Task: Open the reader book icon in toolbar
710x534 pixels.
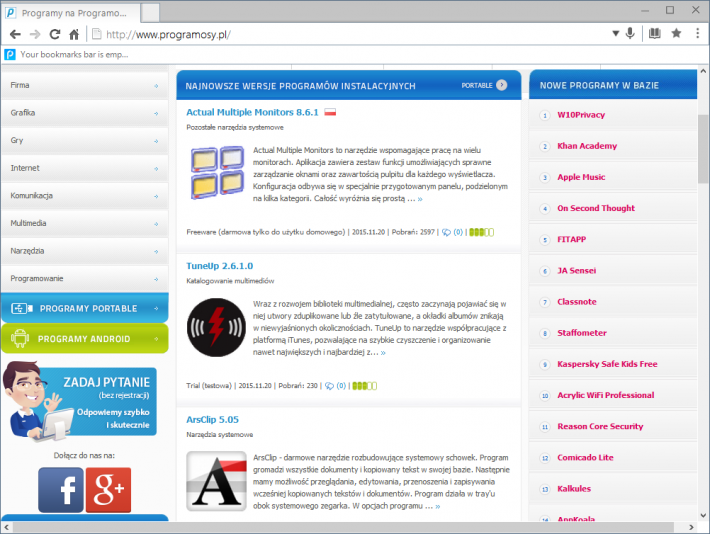Action: pyautogui.click(x=654, y=33)
